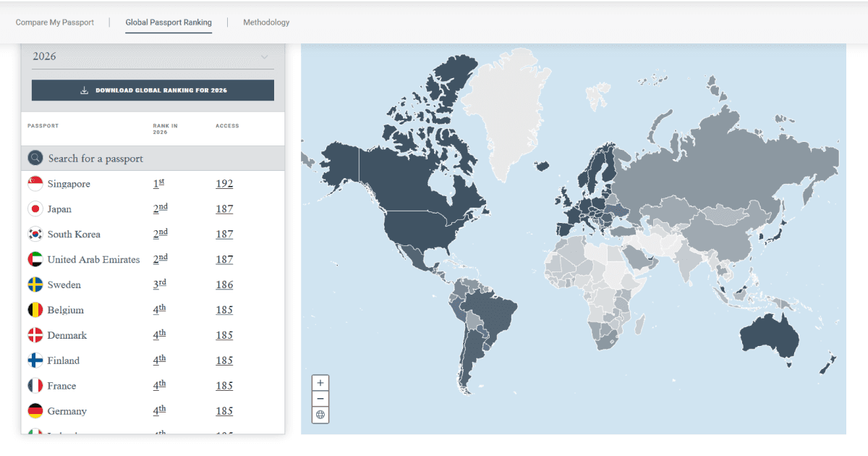Open the Methodology tab
This screenshot has width=868, height=456.
(265, 22)
